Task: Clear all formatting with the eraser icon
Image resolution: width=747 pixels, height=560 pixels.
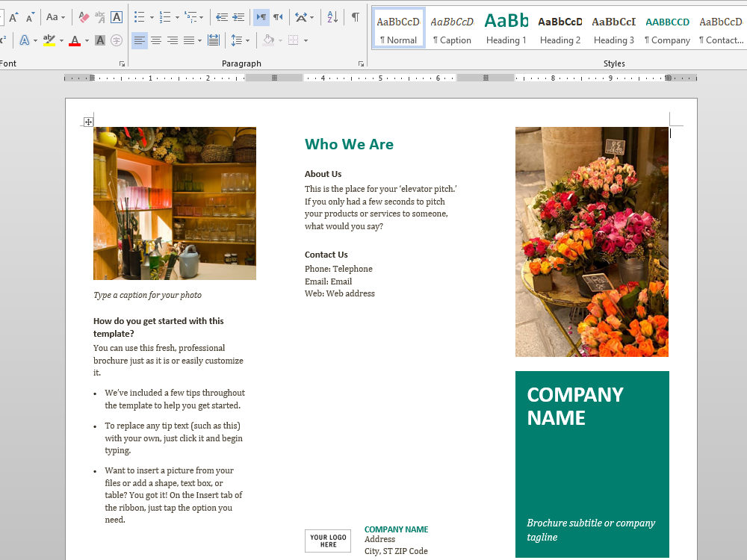Action: [84, 18]
